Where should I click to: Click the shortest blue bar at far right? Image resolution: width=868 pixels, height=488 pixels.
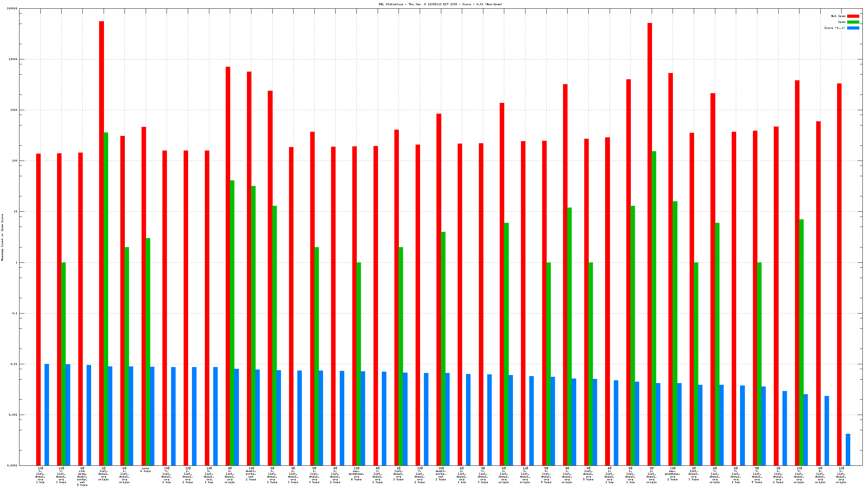pyautogui.click(x=848, y=449)
